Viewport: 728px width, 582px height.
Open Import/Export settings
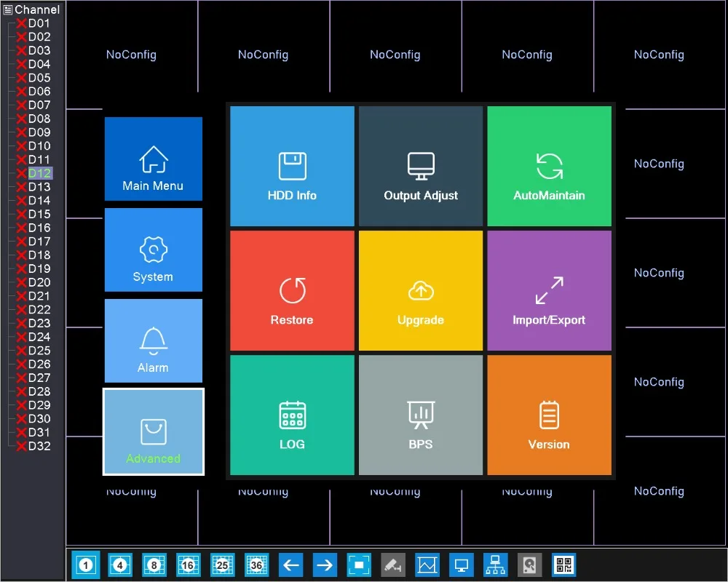pyautogui.click(x=549, y=290)
